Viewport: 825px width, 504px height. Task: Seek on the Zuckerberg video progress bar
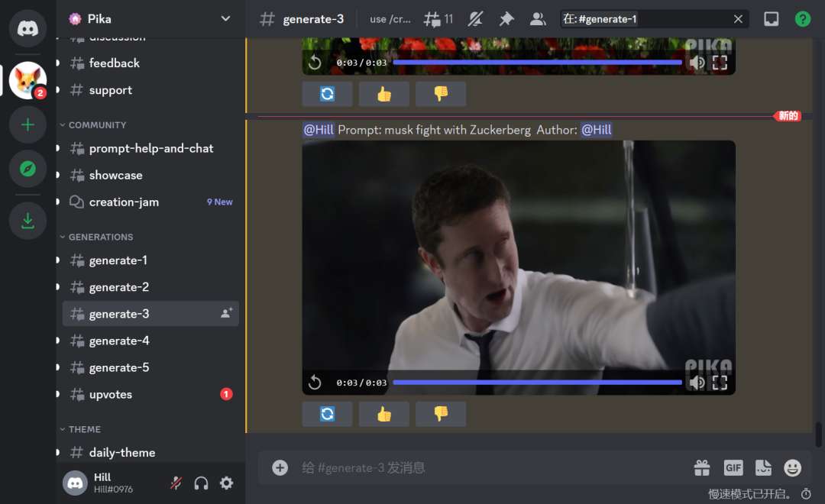point(537,383)
